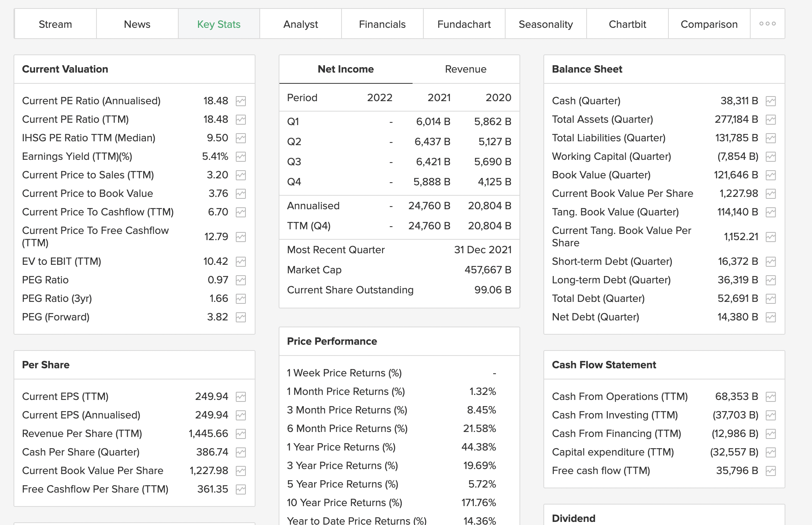Click chart icon for Free cash flow (TTM)

click(771, 471)
